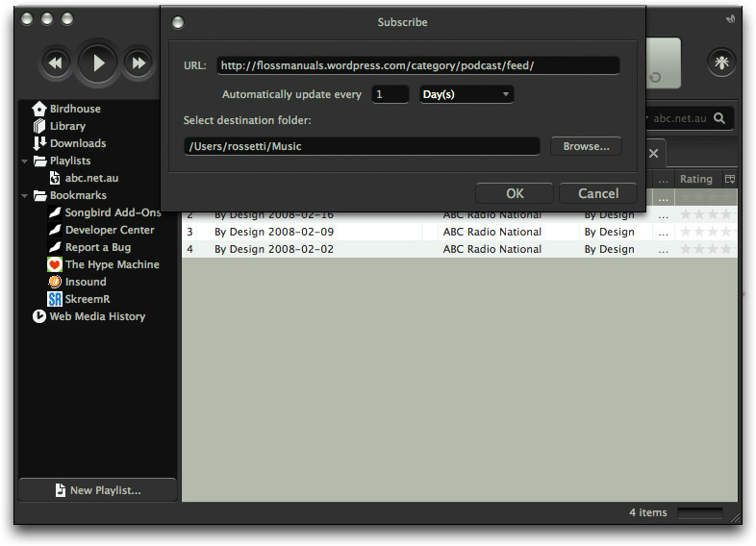The height and width of the screenshot is (546, 756).
Task: Open the Library sidebar item
Action: [x=67, y=126]
